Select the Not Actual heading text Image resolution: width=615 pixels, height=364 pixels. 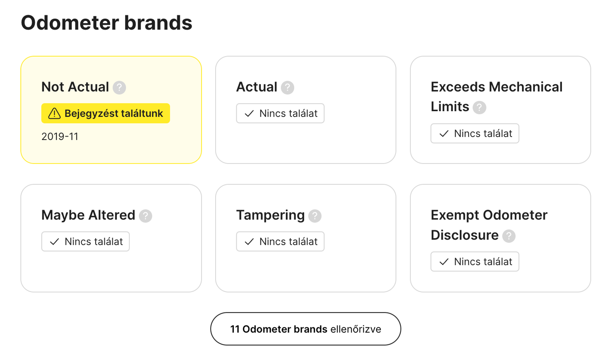(x=75, y=87)
